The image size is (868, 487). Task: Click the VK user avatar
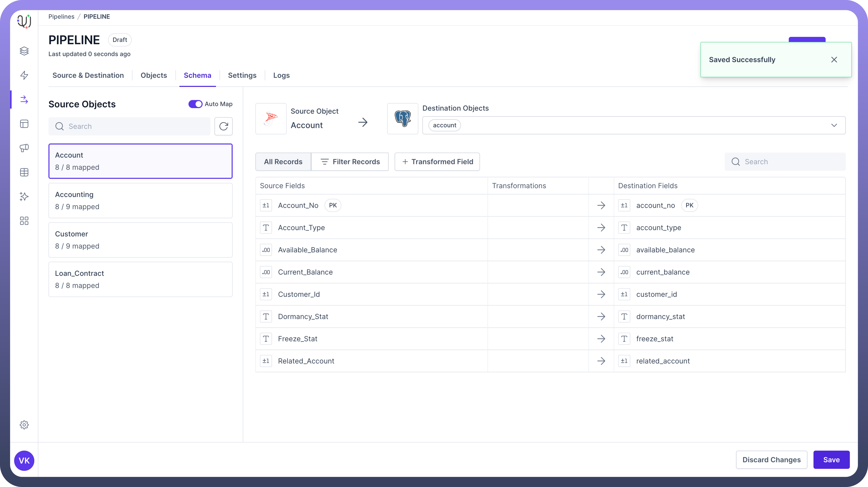click(x=24, y=460)
